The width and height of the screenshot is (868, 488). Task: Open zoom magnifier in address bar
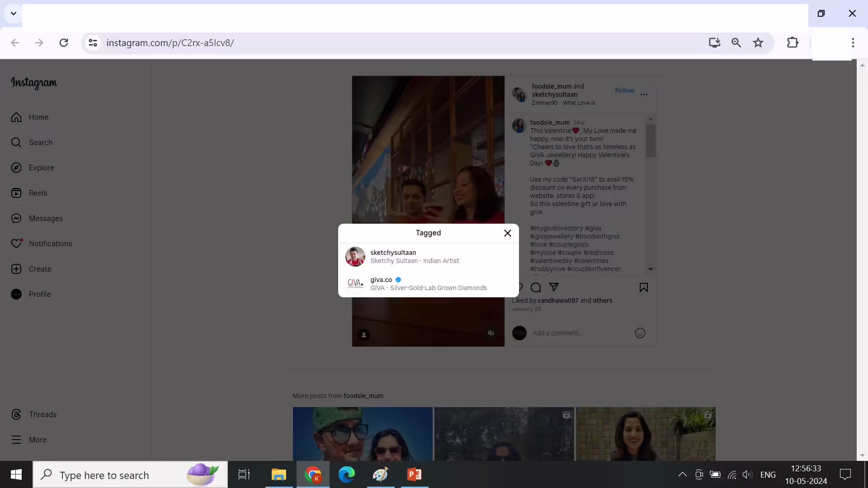[736, 42]
